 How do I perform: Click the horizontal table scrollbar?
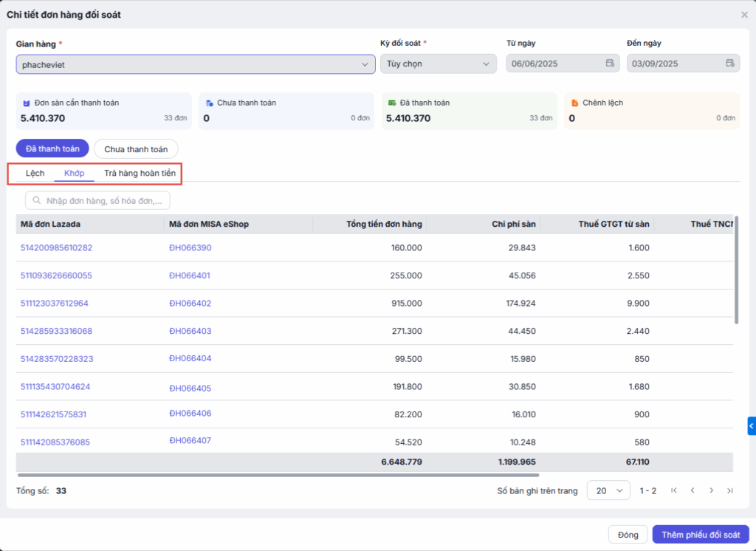pyautogui.click(x=278, y=475)
